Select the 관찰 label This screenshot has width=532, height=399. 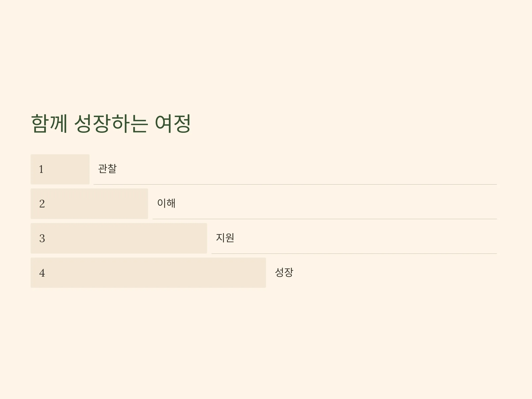[x=107, y=169]
